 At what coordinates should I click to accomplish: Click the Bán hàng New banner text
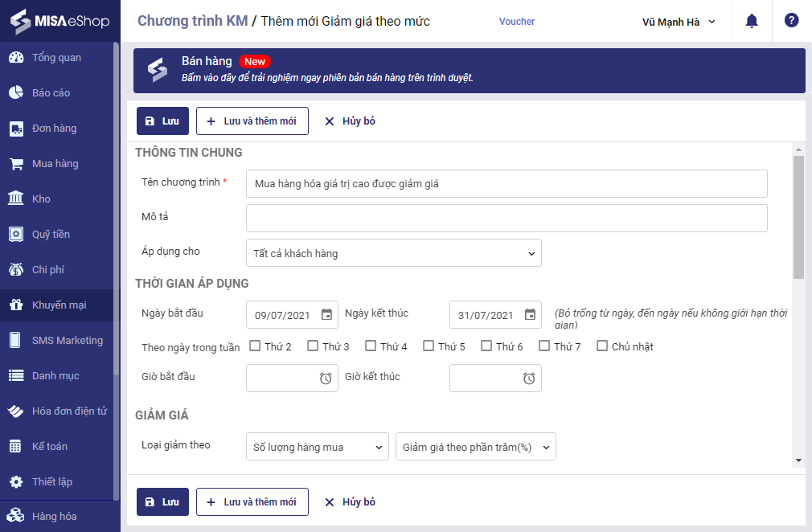point(226,61)
